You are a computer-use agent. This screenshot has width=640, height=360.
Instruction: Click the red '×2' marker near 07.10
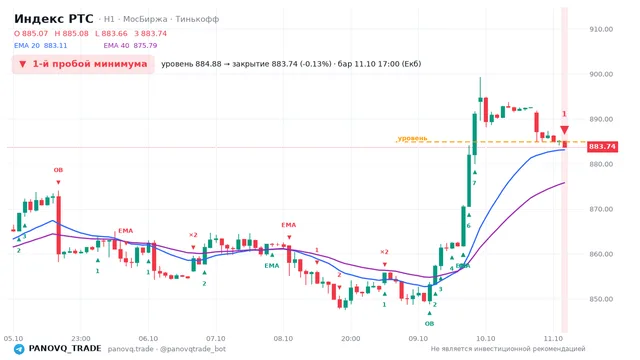193,235
